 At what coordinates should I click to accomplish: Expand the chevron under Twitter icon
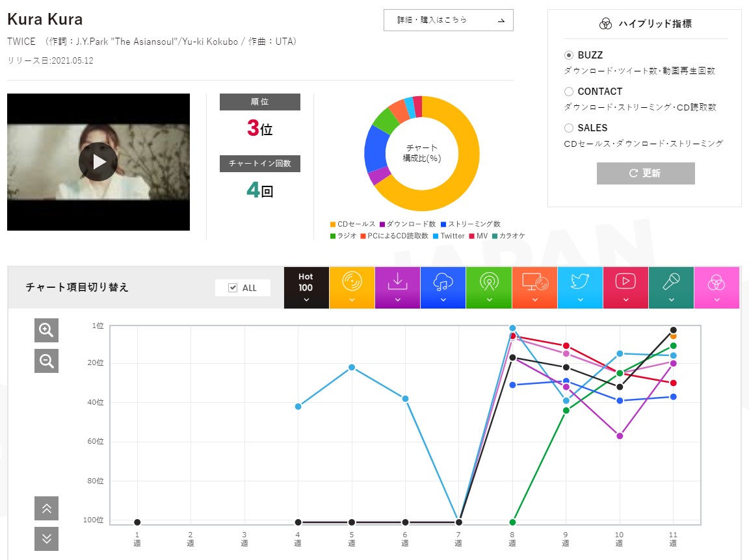[581, 299]
